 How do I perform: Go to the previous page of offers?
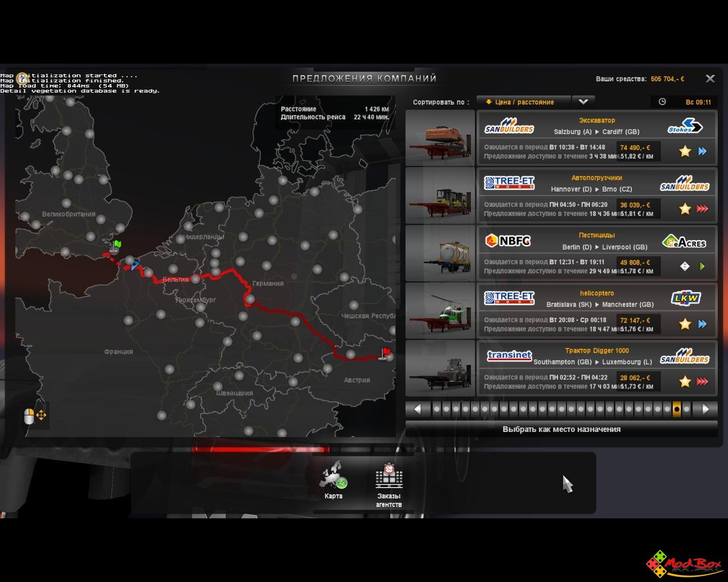coord(418,409)
